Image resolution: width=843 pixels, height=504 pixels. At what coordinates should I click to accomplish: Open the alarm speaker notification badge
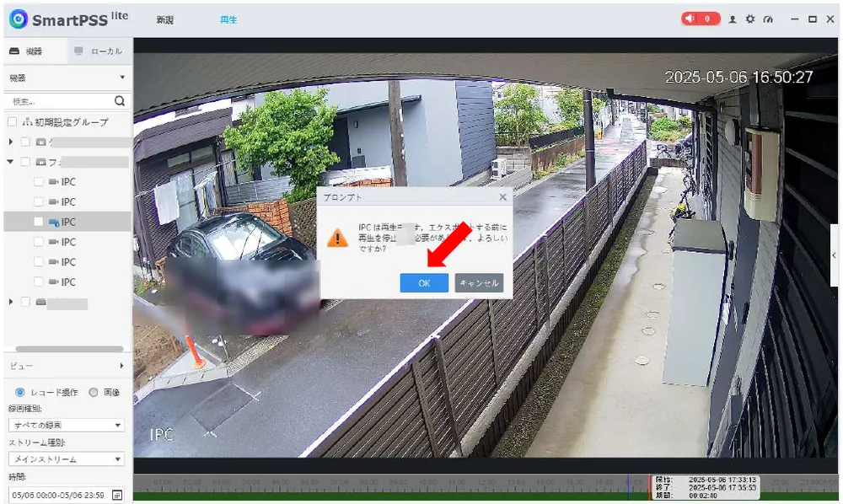pos(700,19)
